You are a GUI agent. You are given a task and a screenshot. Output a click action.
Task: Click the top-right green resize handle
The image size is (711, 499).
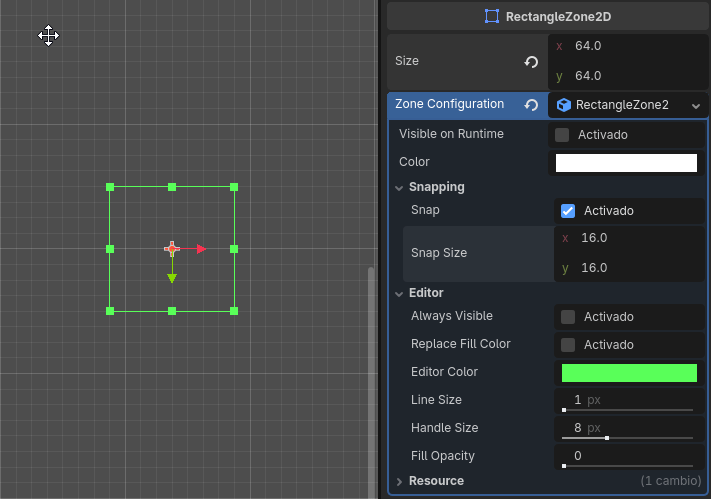pyautogui.click(x=234, y=187)
